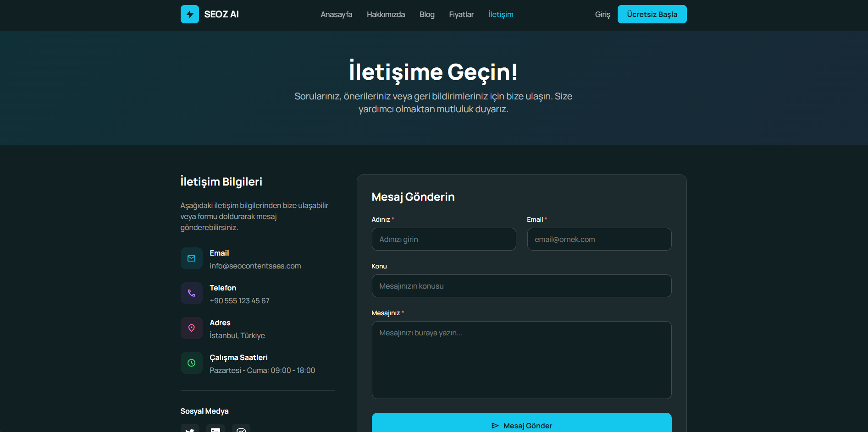The width and height of the screenshot is (868, 432).
Task: Click the Telefon phone icon
Action: click(x=192, y=293)
